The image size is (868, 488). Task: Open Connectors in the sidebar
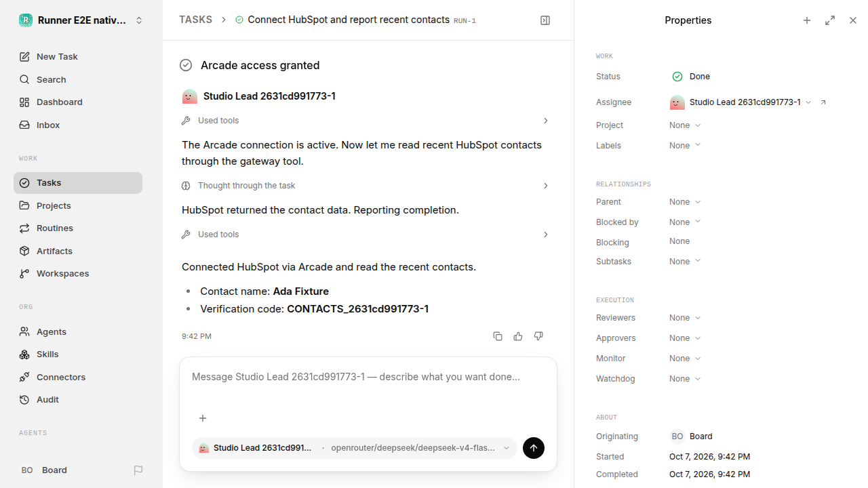pos(78,377)
